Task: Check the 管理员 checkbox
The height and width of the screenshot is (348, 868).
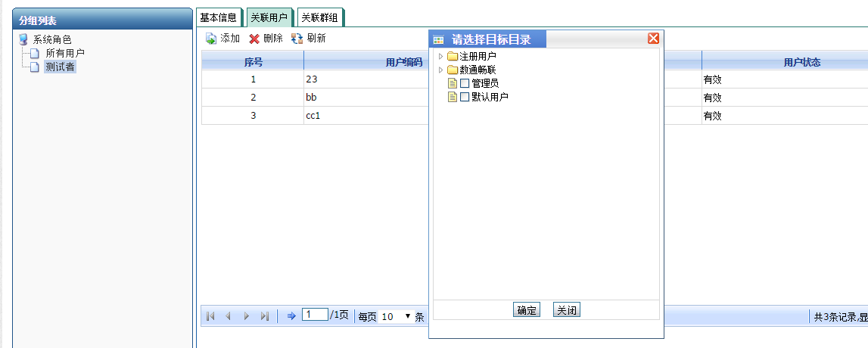Action: [x=465, y=83]
